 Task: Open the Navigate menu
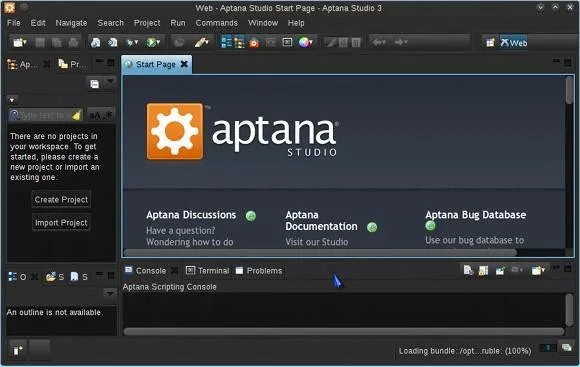(x=71, y=23)
